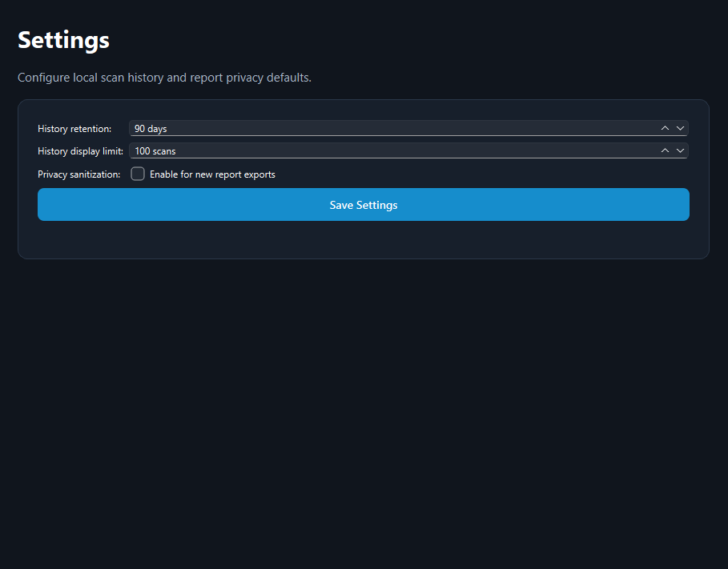This screenshot has width=728, height=569.
Task: Enable privacy sanitization checkbox
Action: coord(138,174)
